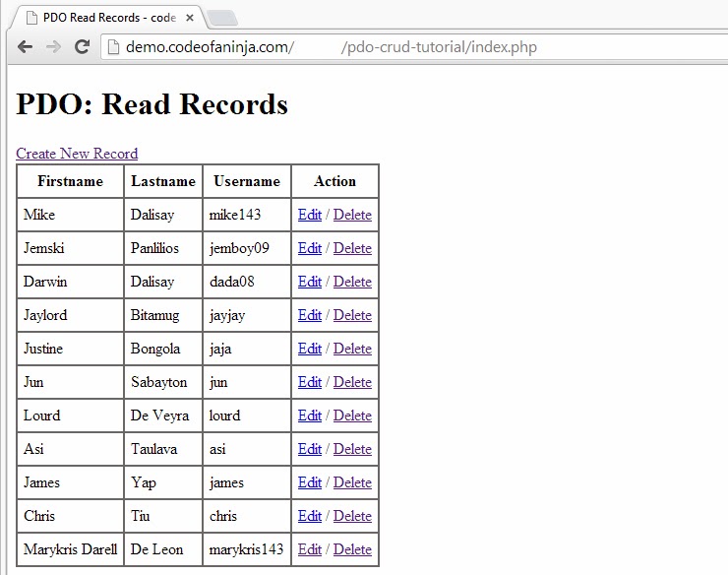
Task: Edit the Asi Taulava record
Action: (310, 449)
